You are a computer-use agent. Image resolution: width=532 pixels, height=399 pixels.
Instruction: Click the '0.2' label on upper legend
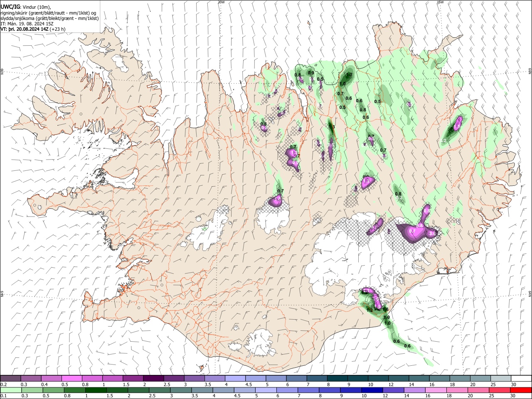(x=3, y=384)
